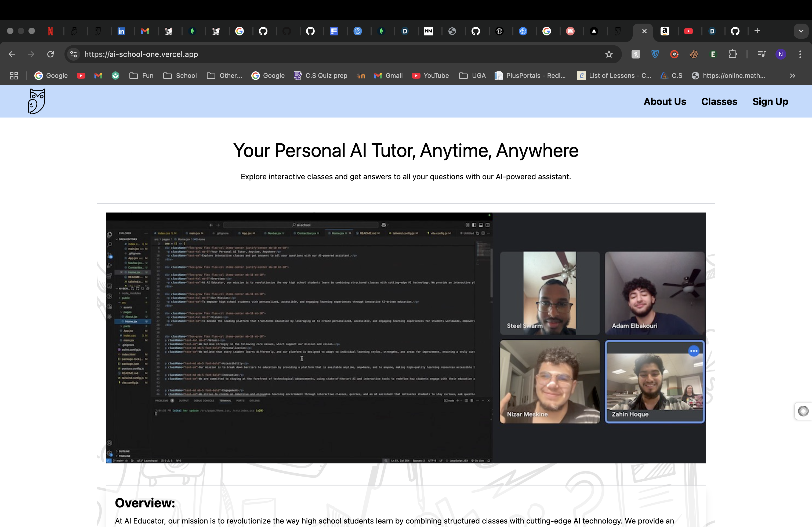
Task: Go to About Us page
Action: point(665,102)
